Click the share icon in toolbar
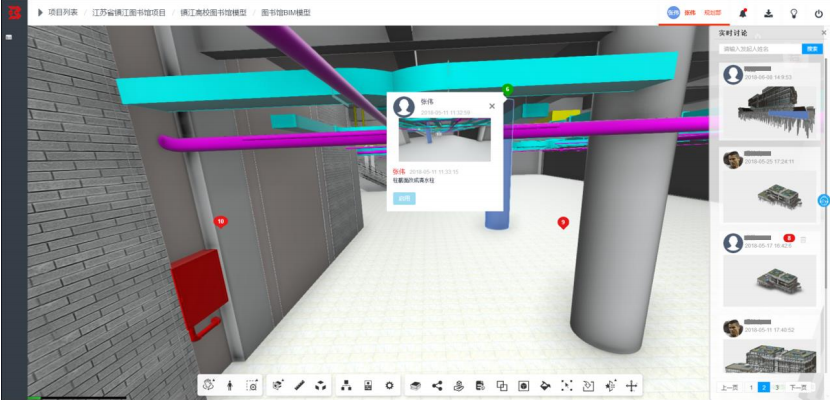The height and width of the screenshot is (400, 830). [x=437, y=386]
